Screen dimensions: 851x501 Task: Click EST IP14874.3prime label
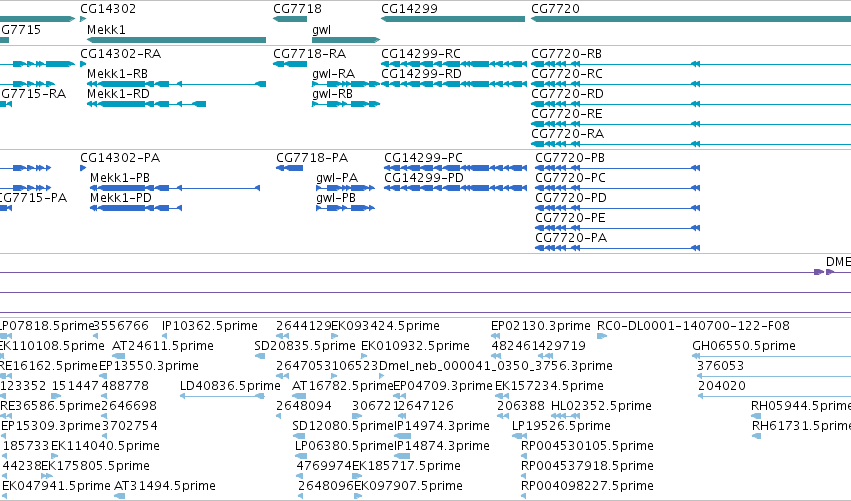[x=442, y=447]
